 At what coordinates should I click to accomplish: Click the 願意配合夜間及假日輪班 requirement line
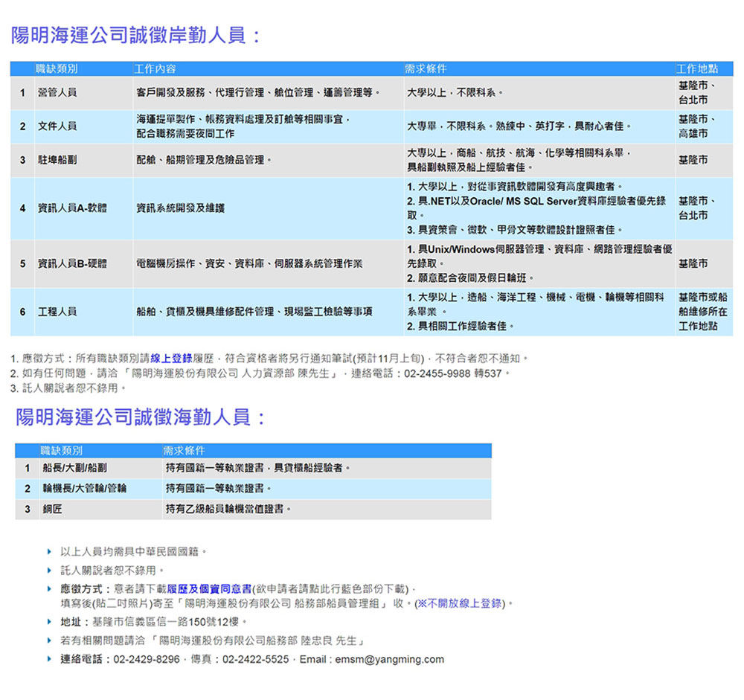[470, 278]
